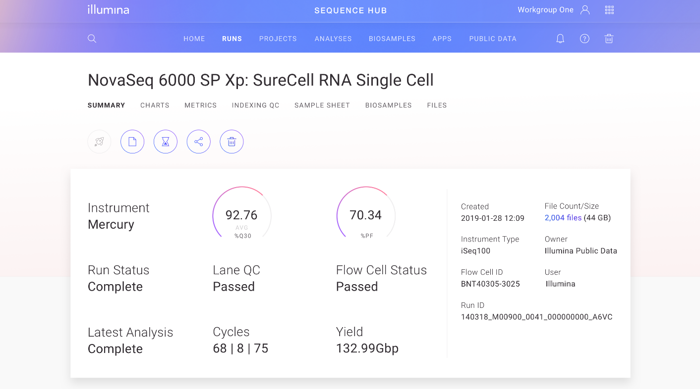Click the Run ID value 140318_M00900_0041_000000000_A6VC

pos(537,317)
